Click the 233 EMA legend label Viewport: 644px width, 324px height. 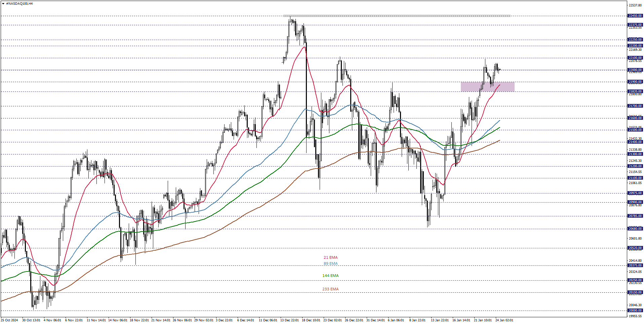(330, 289)
